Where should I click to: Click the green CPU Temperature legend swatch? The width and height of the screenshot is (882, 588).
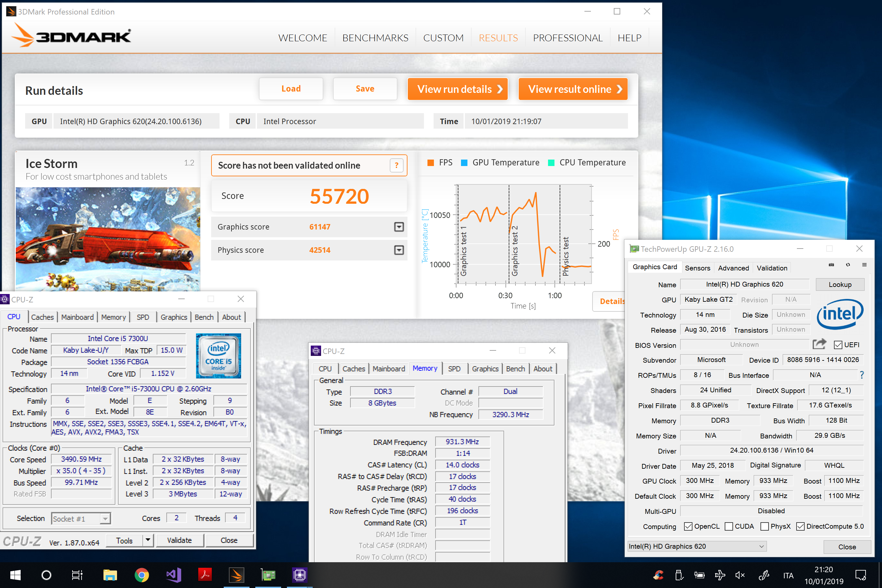click(551, 162)
